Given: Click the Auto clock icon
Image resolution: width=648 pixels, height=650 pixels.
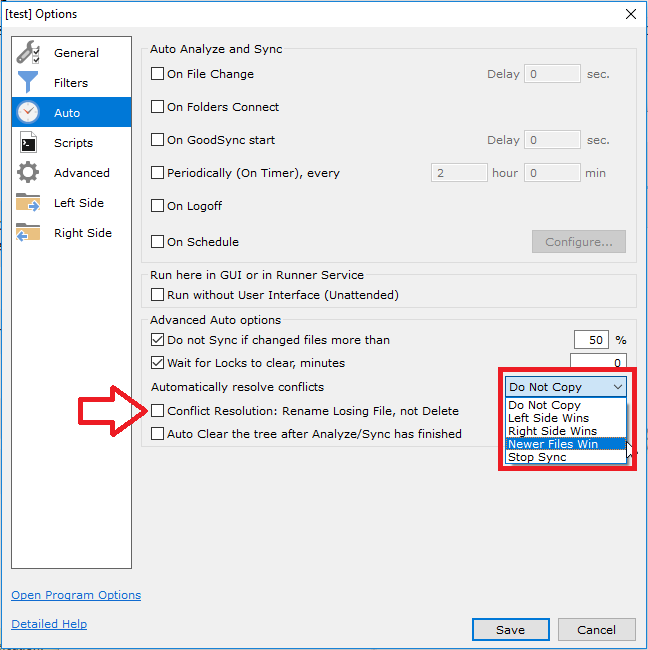Looking at the screenshot, I should [28, 113].
